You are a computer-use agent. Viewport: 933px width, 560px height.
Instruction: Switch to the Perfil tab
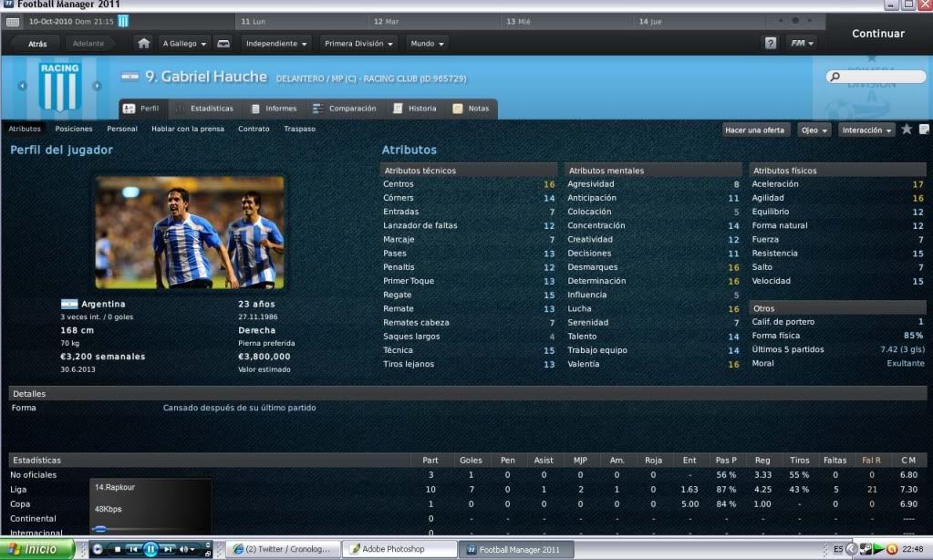click(143, 109)
